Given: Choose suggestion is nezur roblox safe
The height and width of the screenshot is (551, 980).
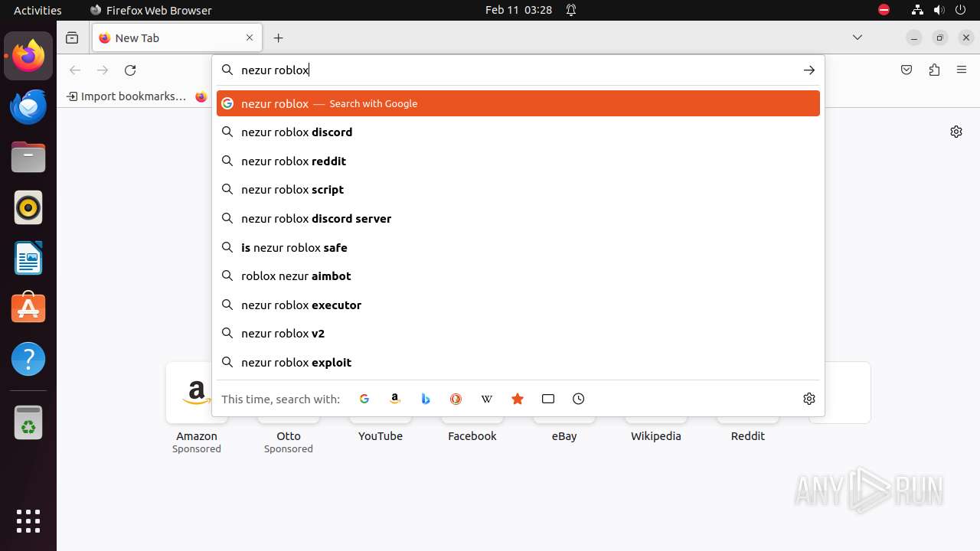Looking at the screenshot, I should point(518,247).
